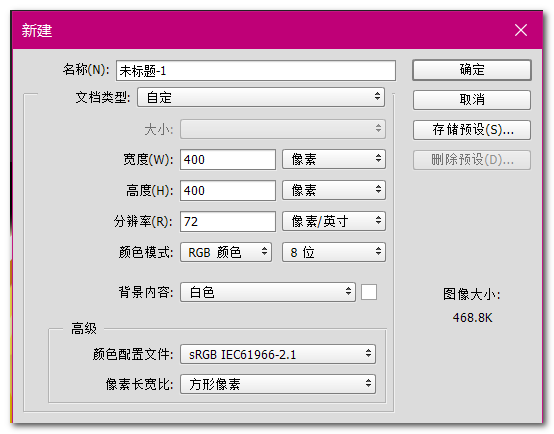The height and width of the screenshot is (434, 554).
Task: Open the 文档类型 dropdown
Action: [261, 97]
